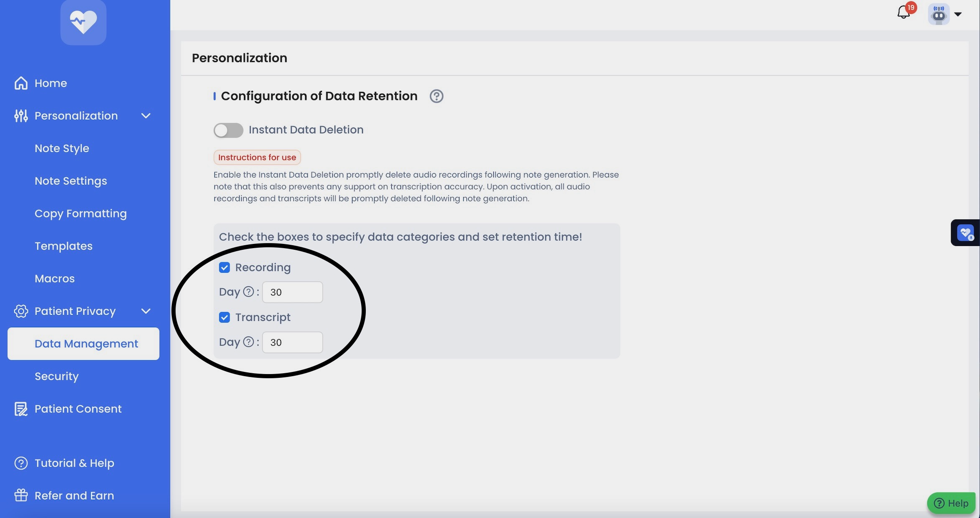Click the Recording day input field
Screen dimensions: 980x518
click(292, 292)
